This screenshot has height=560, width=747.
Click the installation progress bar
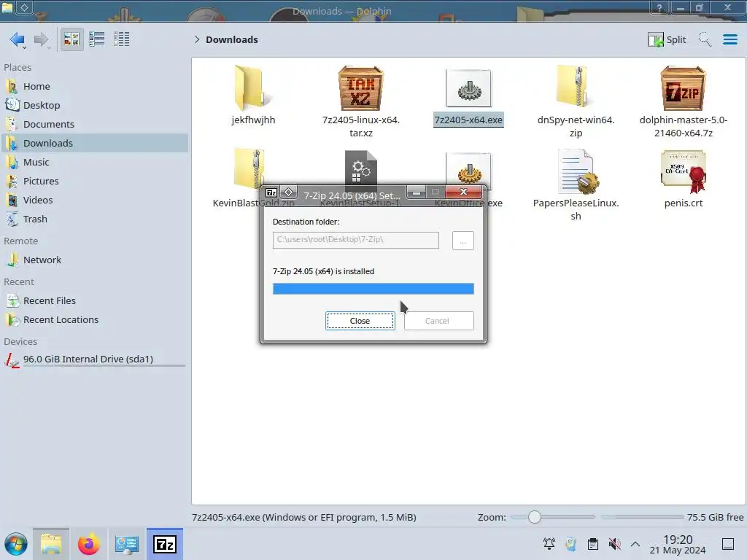pos(373,289)
